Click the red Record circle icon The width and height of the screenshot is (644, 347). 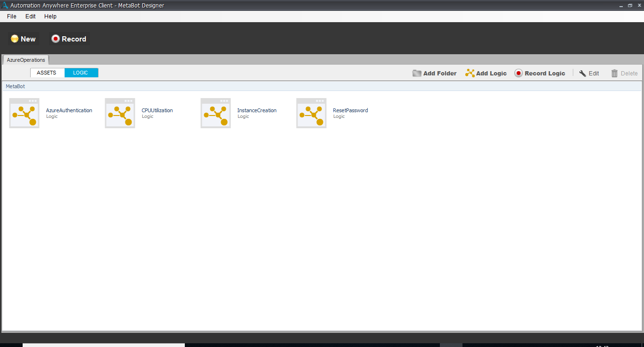coord(56,39)
